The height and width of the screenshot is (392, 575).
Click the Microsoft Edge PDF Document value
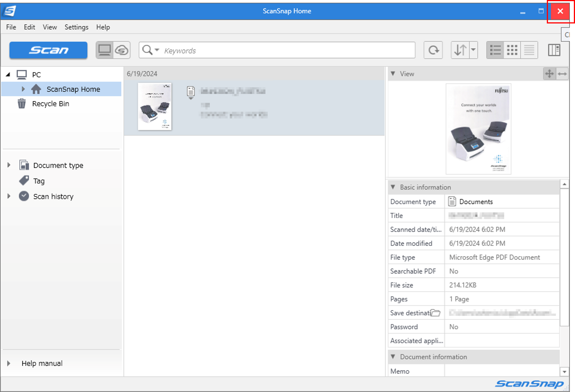click(x=494, y=257)
